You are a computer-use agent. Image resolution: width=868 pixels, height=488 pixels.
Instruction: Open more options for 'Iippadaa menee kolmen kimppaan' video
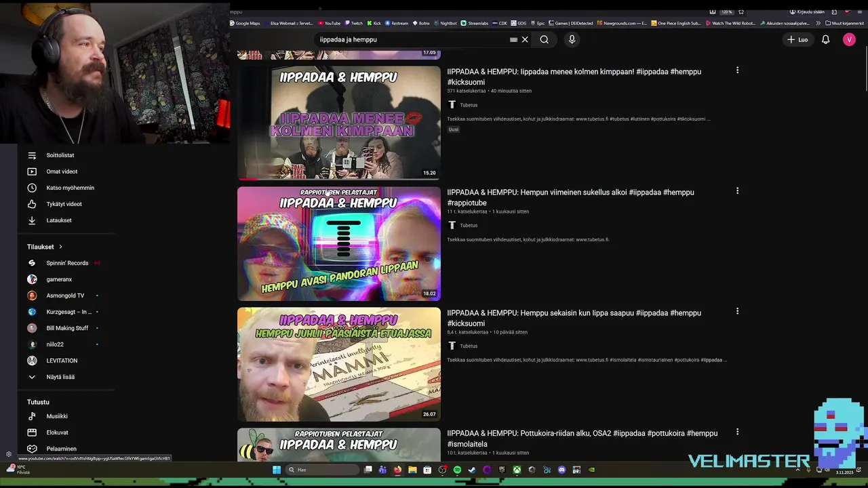(x=737, y=70)
